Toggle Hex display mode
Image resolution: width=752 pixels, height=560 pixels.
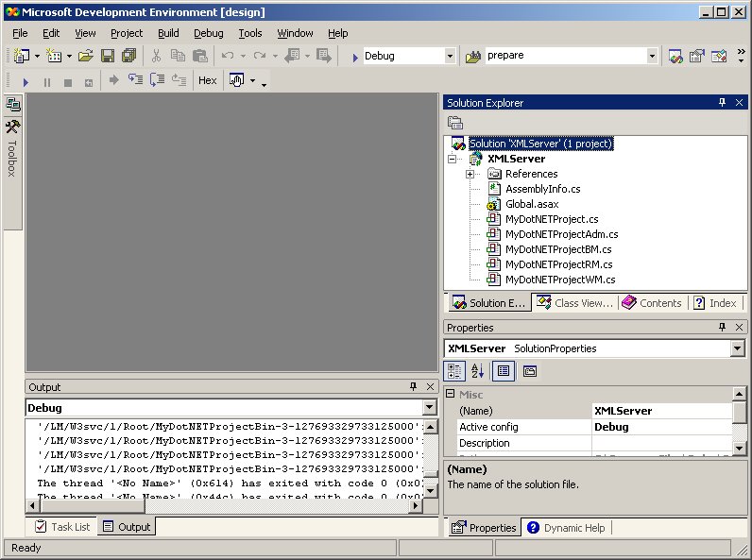point(207,81)
